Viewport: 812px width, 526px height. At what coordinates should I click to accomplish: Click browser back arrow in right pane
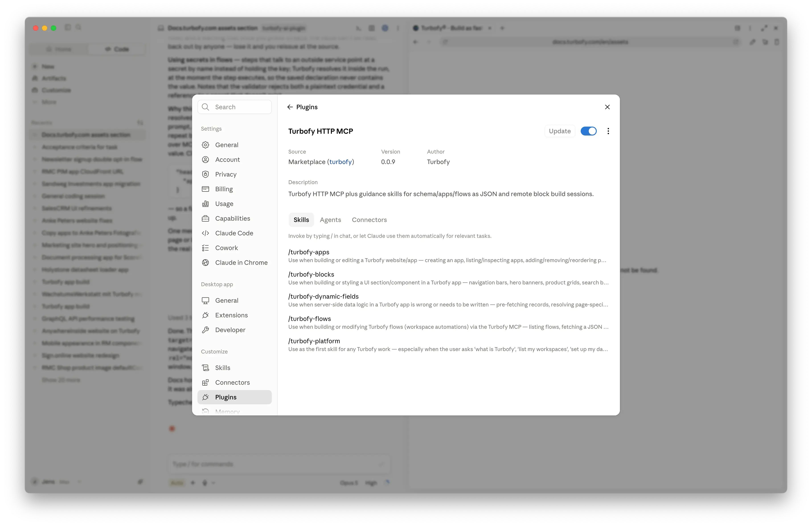pos(415,42)
